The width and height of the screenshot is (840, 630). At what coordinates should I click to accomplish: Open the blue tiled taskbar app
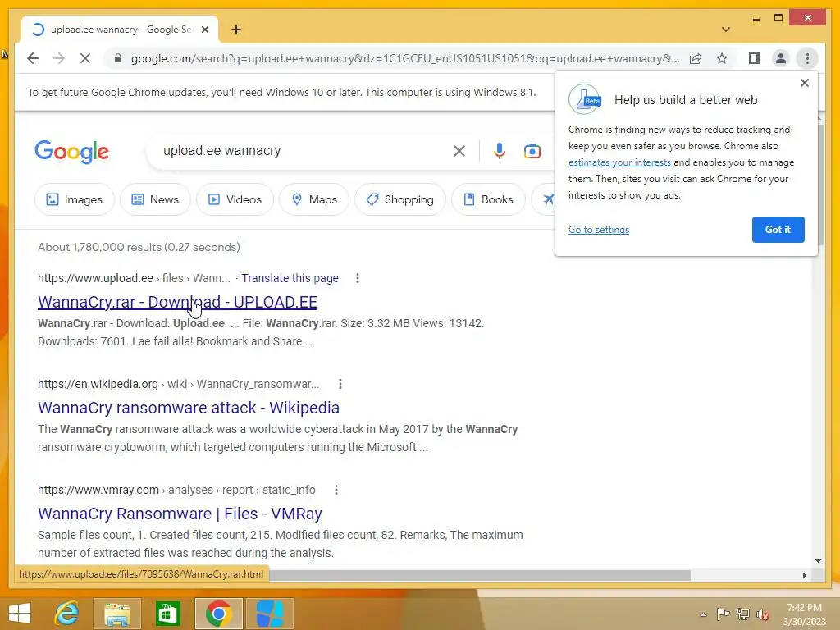(269, 614)
